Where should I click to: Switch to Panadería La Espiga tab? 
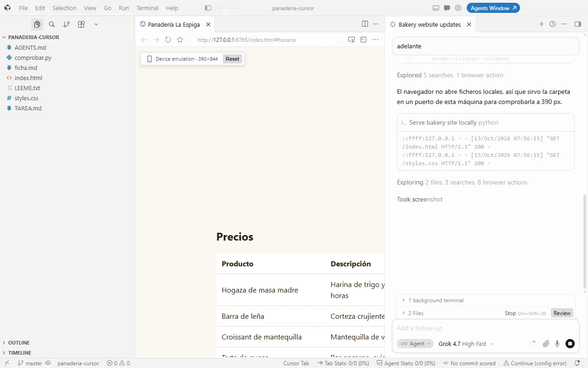(174, 24)
